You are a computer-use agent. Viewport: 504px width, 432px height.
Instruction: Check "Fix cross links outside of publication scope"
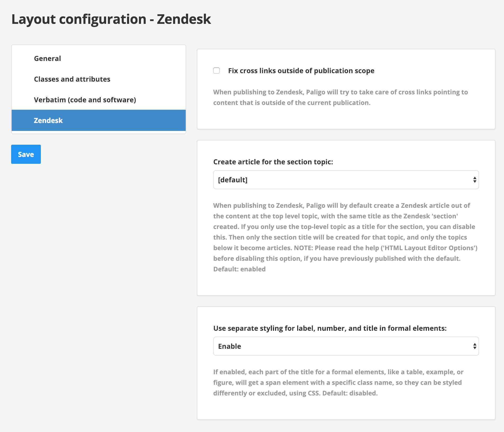tap(216, 70)
